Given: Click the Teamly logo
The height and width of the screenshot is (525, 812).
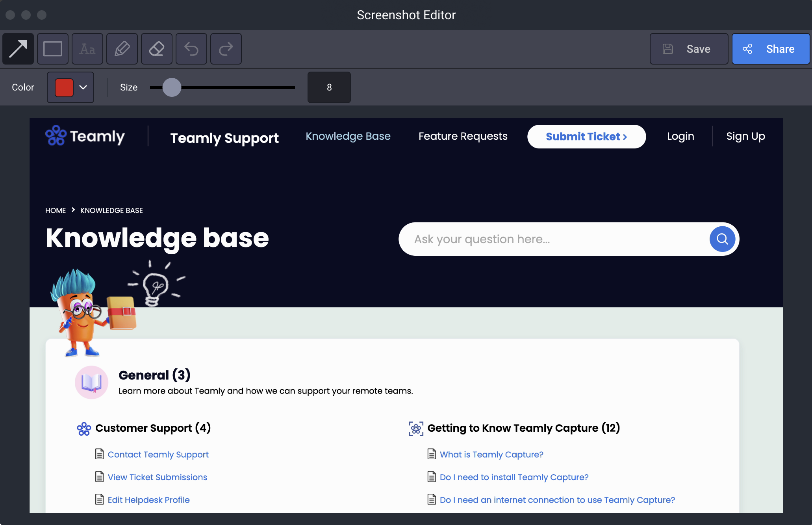Looking at the screenshot, I should click(85, 136).
